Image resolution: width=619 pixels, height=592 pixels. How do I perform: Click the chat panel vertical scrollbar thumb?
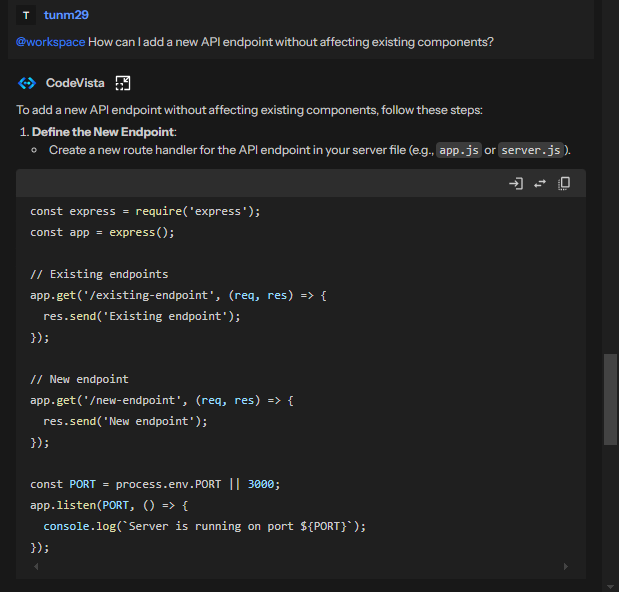coord(610,400)
